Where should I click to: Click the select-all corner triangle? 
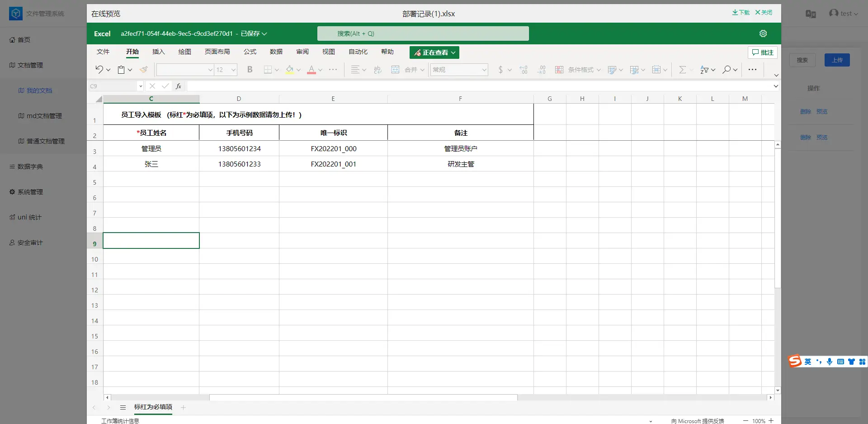(x=99, y=99)
